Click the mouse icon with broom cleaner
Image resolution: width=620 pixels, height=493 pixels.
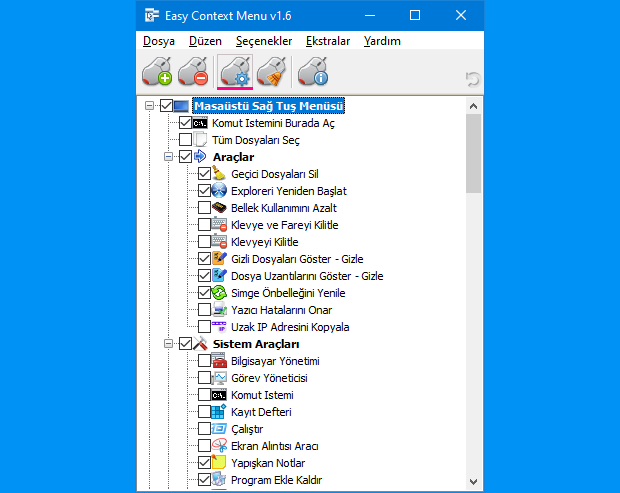[273, 73]
